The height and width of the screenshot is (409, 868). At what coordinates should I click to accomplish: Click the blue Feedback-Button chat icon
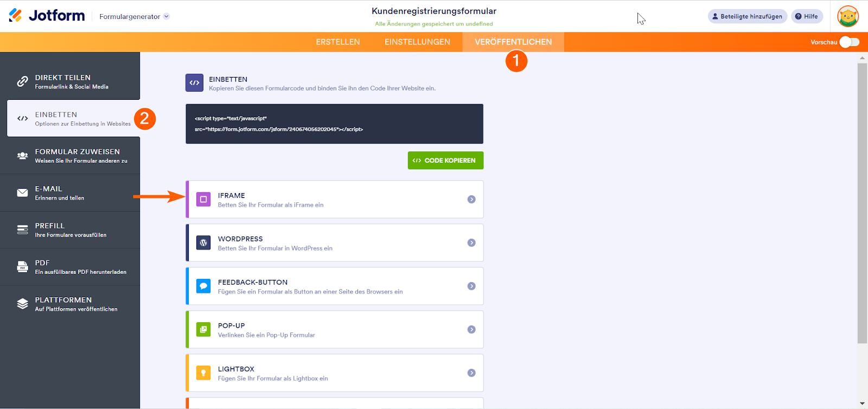pos(203,286)
